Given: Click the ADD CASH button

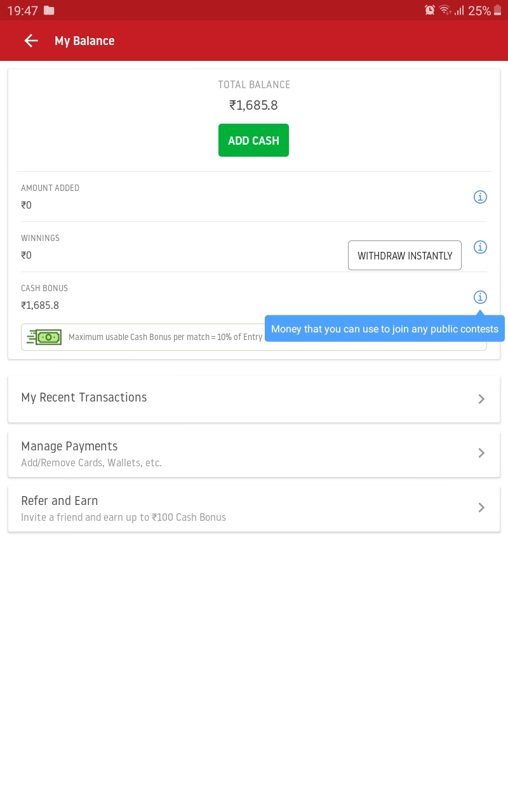Looking at the screenshot, I should point(253,140).
